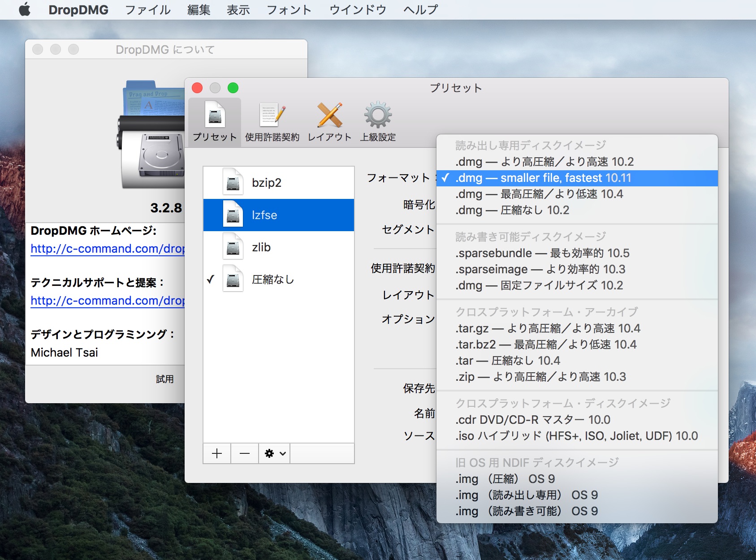Choose .dmg 最高圧縮／より低速 10.4 format

click(577, 194)
